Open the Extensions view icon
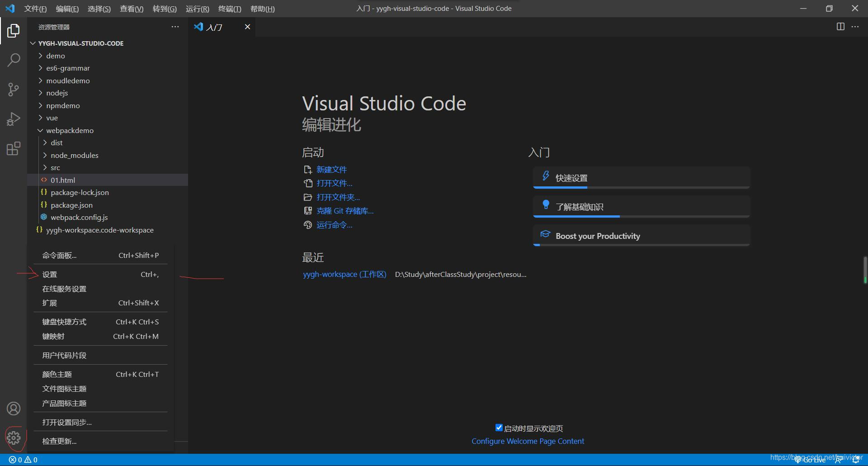Screen dimensions: 868x466 [14, 148]
